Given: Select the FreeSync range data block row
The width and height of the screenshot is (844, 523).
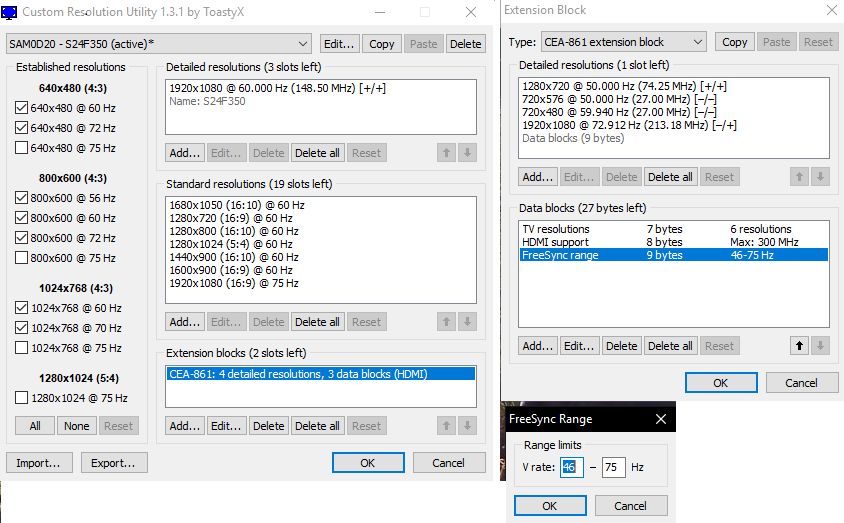Looking at the screenshot, I should [674, 255].
